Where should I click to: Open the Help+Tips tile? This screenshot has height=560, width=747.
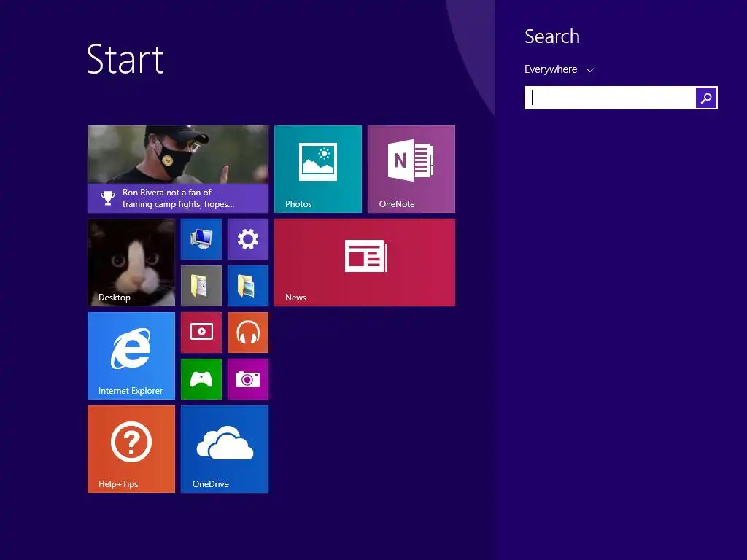click(131, 449)
